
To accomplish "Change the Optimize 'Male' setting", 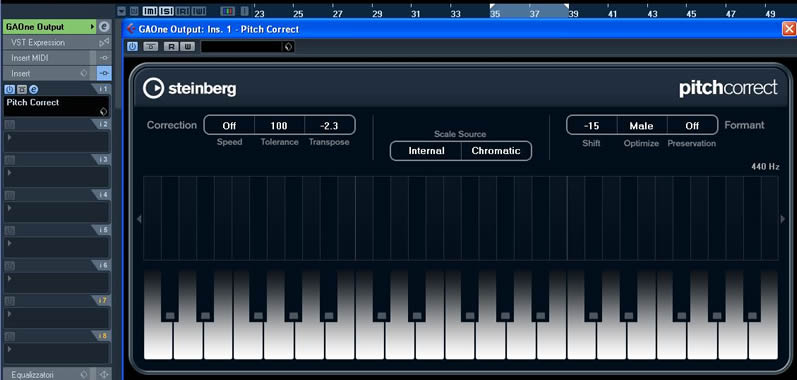I will point(641,125).
